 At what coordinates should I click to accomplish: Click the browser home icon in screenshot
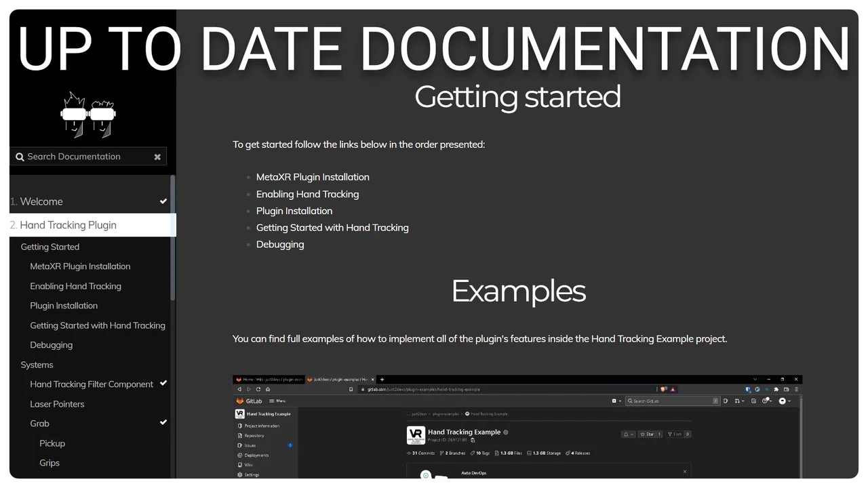(268, 389)
